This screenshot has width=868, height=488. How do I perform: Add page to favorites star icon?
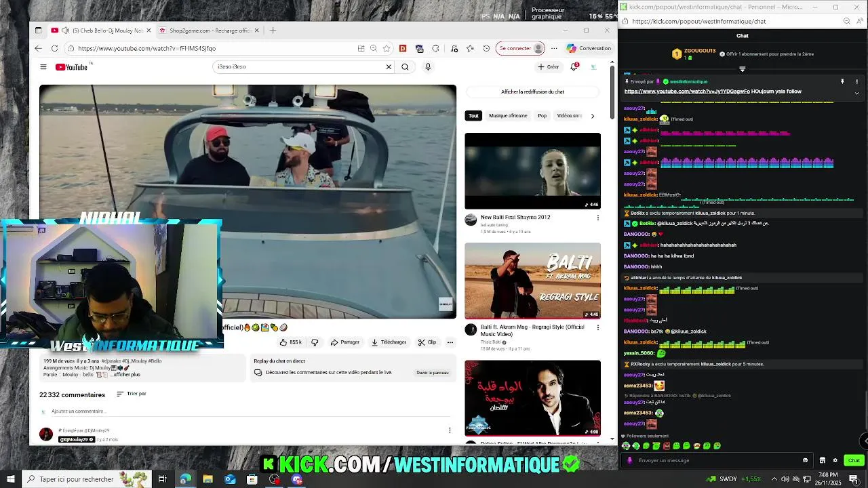click(387, 48)
